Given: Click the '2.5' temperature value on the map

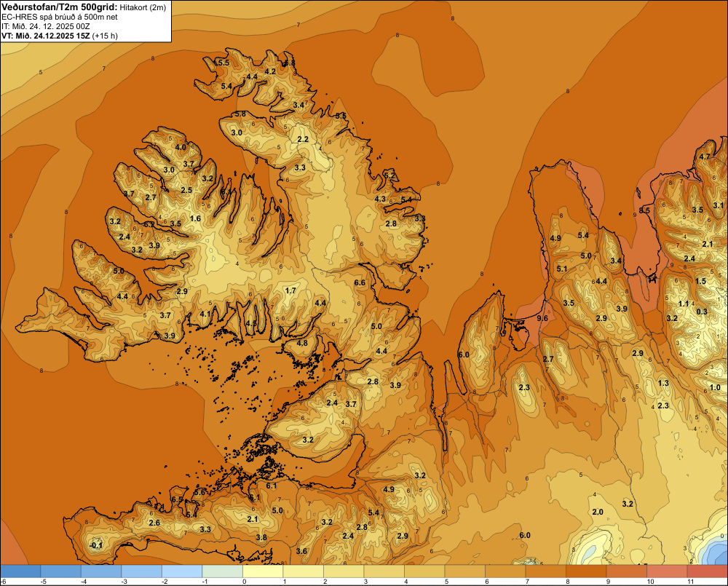Looking at the screenshot, I should click(186, 190).
